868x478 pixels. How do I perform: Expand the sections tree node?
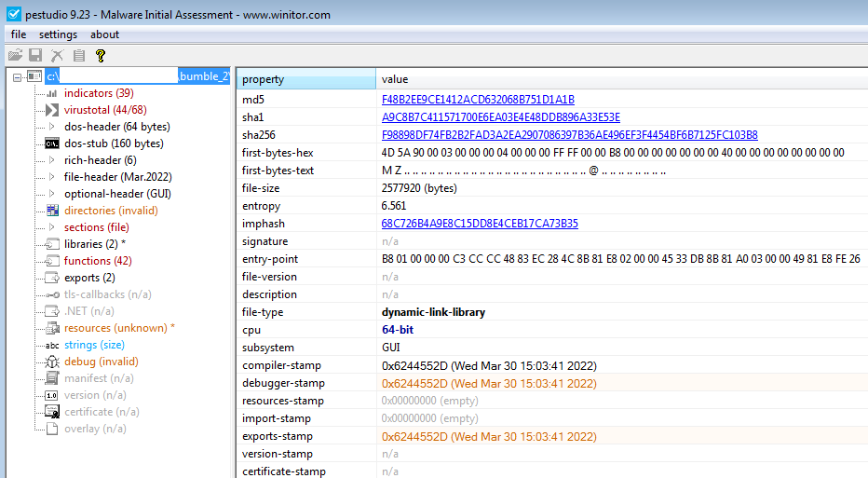52,227
